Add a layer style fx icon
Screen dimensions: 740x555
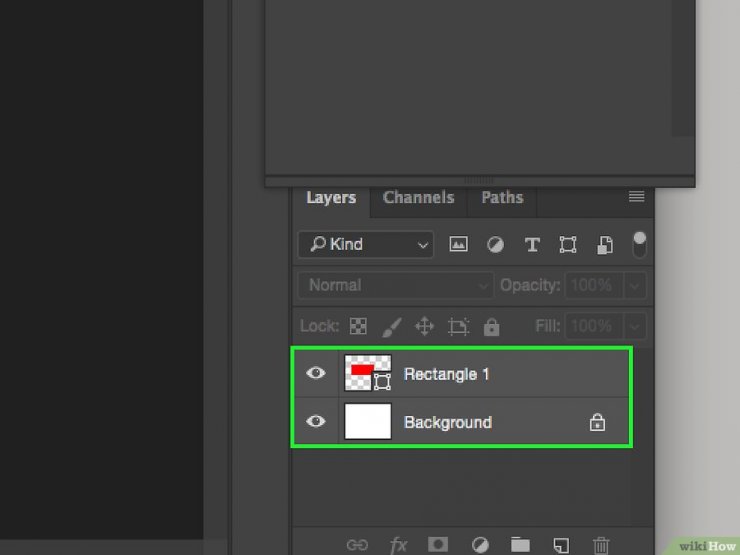tap(398, 545)
